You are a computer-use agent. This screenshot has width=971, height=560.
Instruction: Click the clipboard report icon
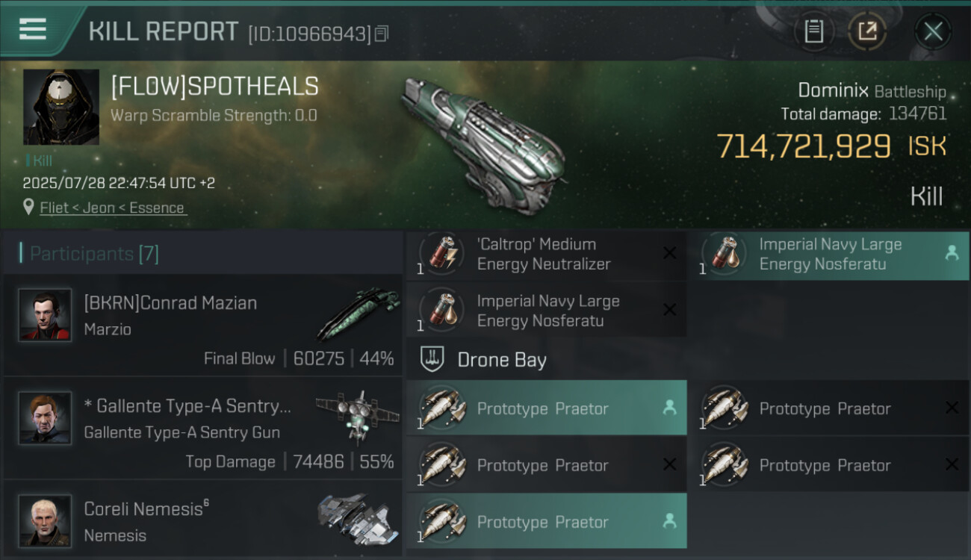(813, 31)
